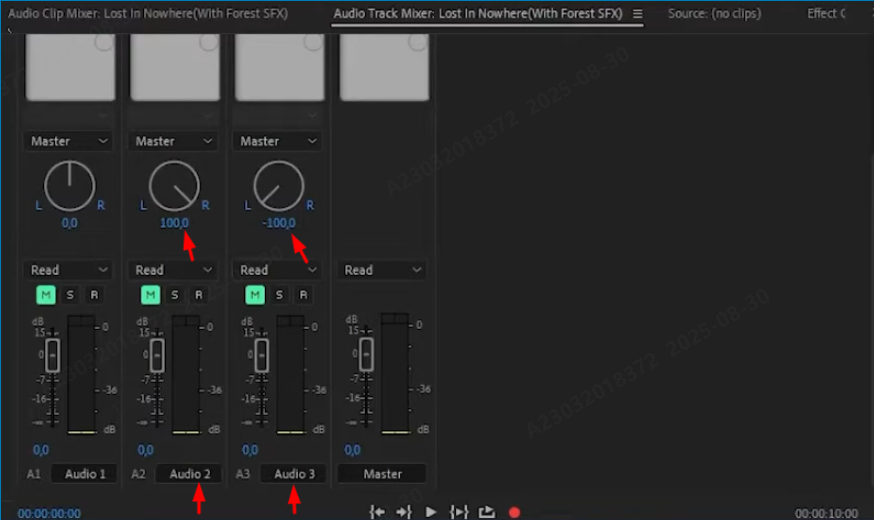This screenshot has height=520, width=874.
Task: Solo the Audio 3 track
Action: (x=279, y=295)
